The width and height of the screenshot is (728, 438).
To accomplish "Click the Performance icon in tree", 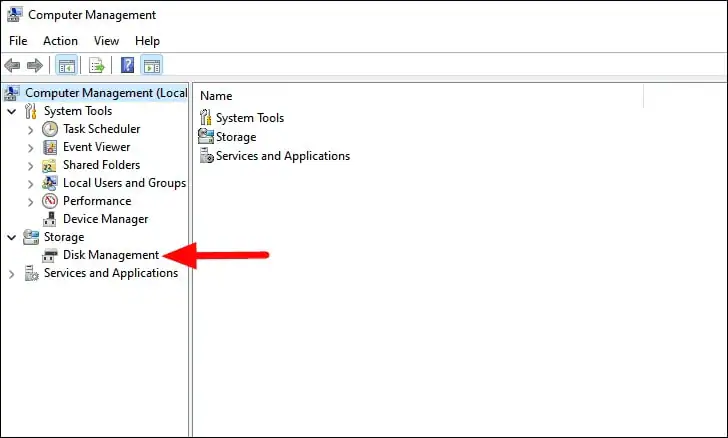I will point(50,201).
